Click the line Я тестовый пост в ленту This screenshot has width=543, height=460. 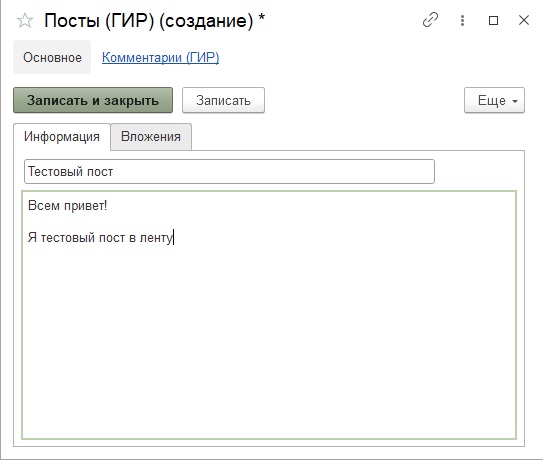click(x=100, y=238)
